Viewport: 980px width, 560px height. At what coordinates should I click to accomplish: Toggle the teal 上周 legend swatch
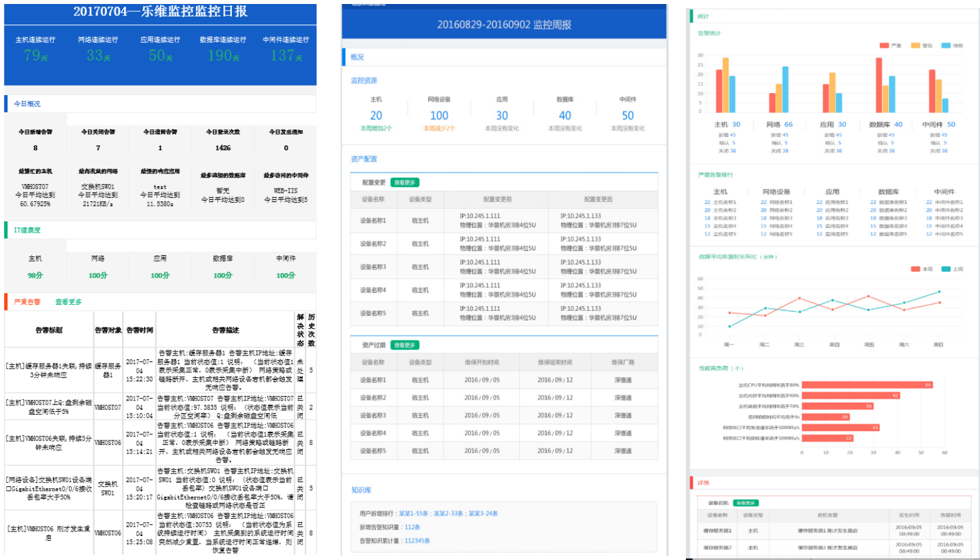(x=946, y=269)
